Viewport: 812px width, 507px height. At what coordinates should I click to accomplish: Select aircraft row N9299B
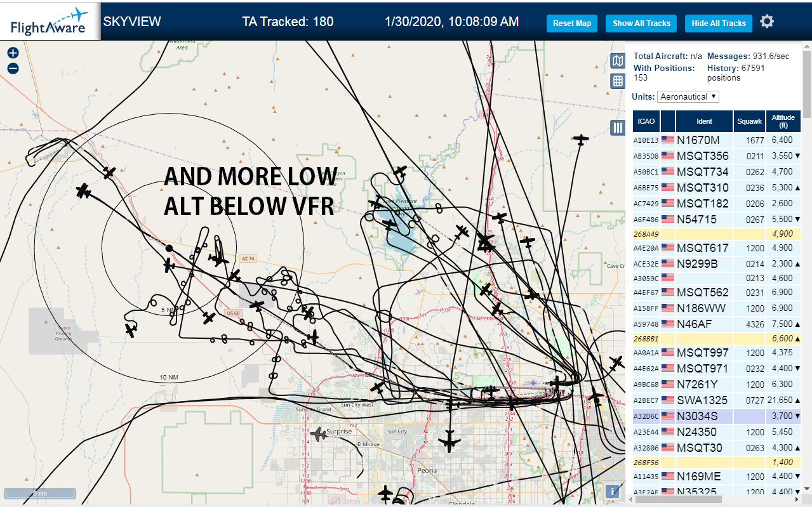click(x=717, y=264)
